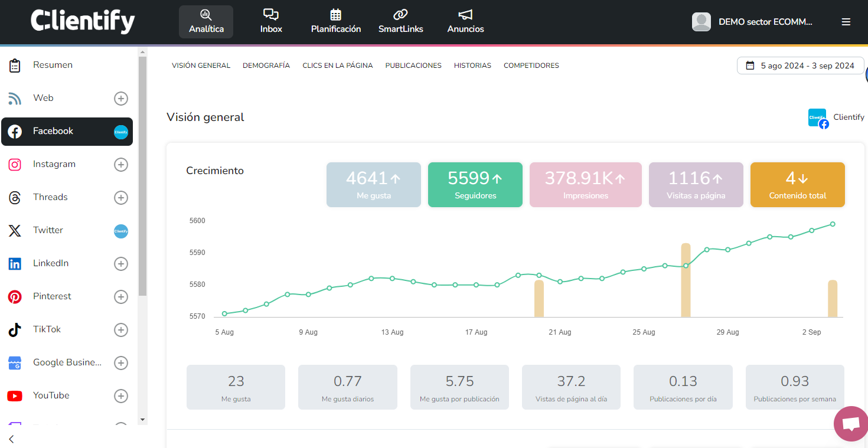
Task: Click the Clientify Facebook page thumbnail
Action: 818,118
